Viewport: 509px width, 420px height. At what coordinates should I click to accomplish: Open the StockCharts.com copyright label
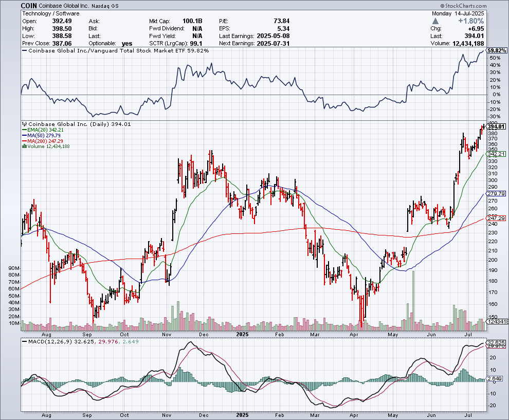[463, 6]
